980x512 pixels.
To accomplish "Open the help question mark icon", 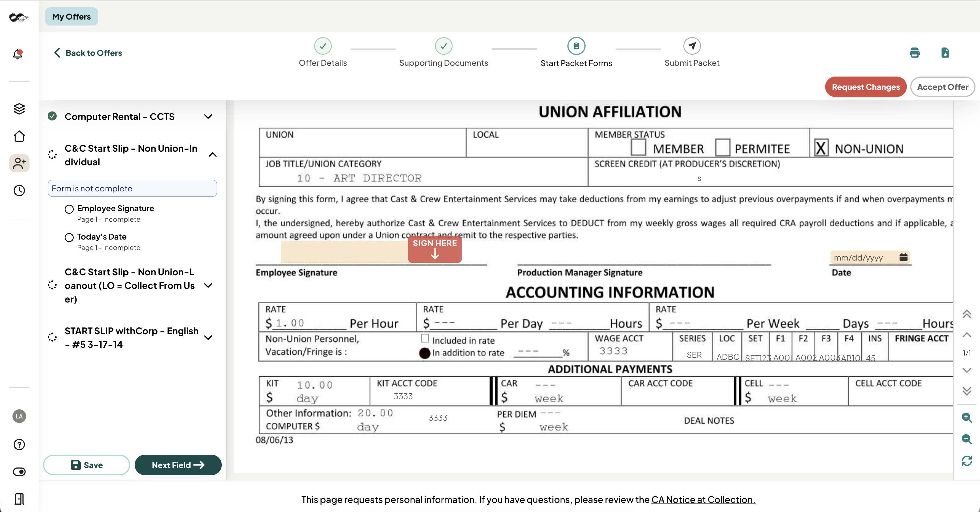I will tap(19, 444).
